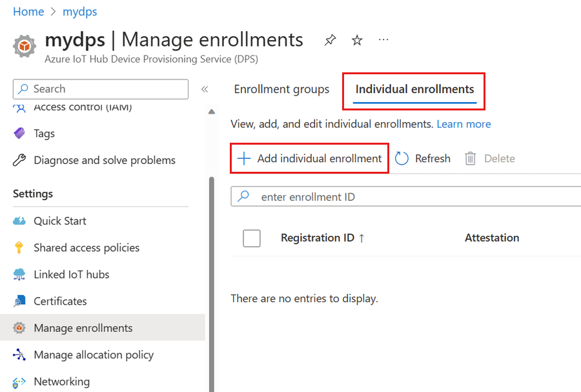581x392 pixels.
Task: Click the magnifier icon in sidebar Search
Action: point(23,89)
